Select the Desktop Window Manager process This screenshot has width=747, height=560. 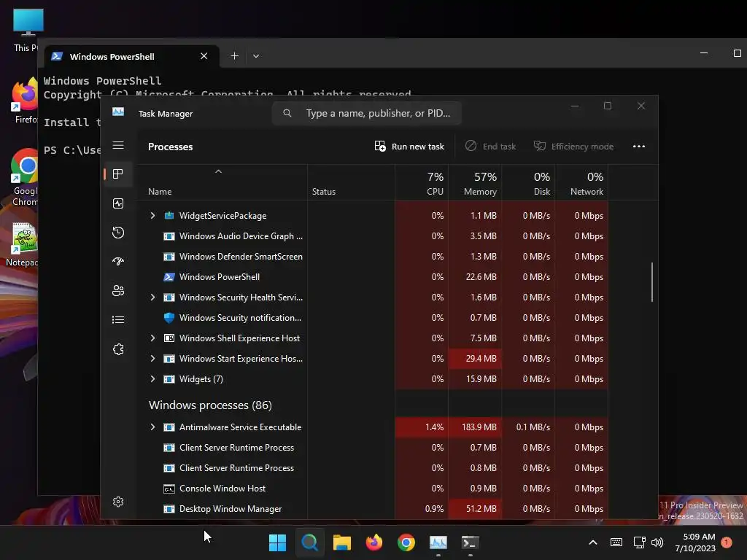point(373,509)
